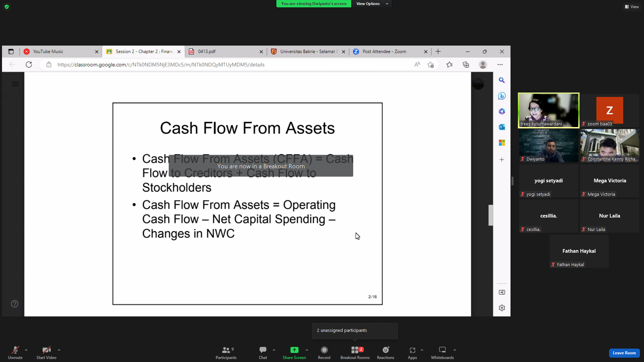Expand Apps options arrow

click(x=422, y=350)
